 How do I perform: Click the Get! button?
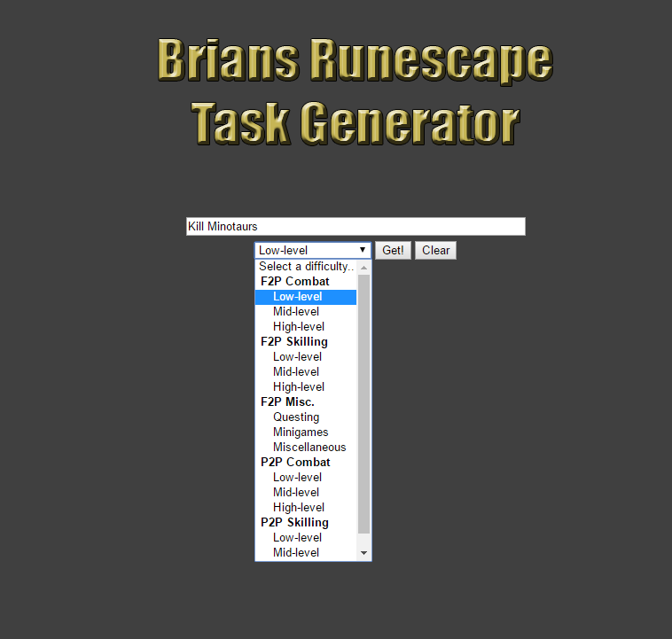(x=393, y=250)
